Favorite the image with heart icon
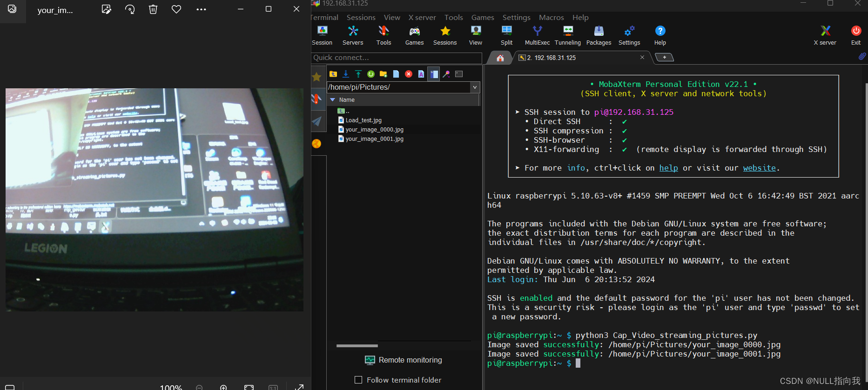Image resolution: width=868 pixels, height=390 pixels. [176, 9]
